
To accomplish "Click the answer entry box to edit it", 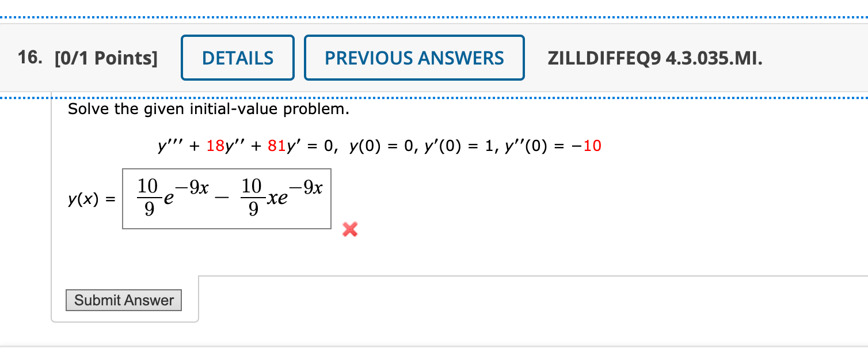I will pos(226,198).
